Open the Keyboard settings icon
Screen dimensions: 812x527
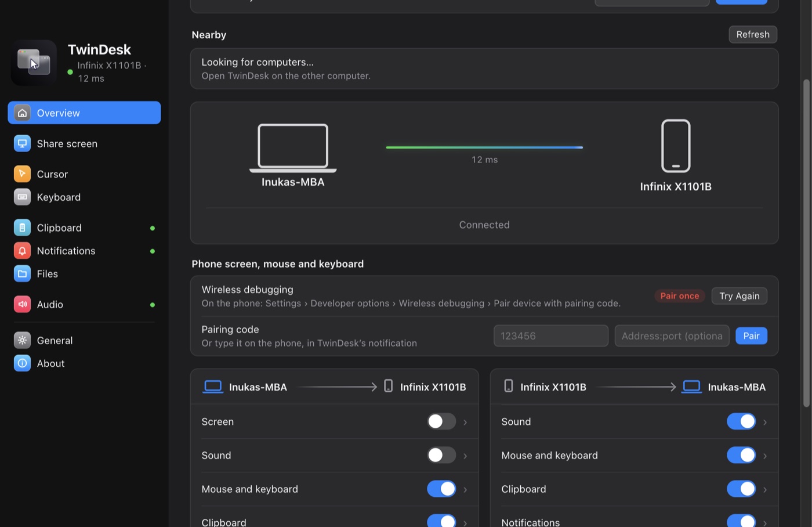click(x=22, y=197)
